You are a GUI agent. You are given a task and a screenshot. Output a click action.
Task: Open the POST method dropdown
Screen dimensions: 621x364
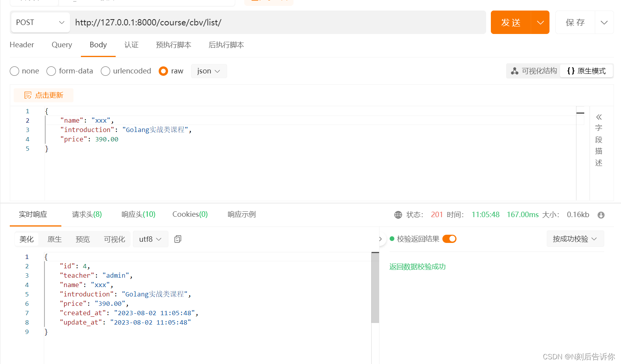coord(40,23)
